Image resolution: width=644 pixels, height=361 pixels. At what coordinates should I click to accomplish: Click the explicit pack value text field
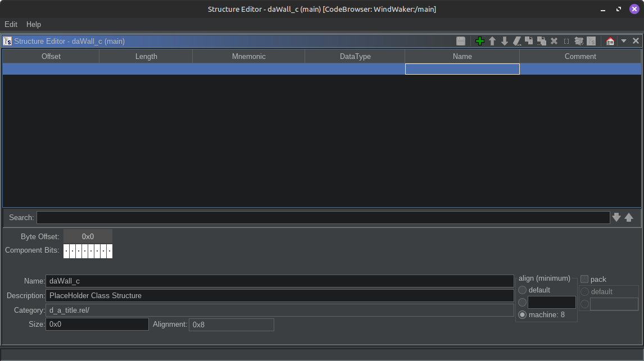pos(614,304)
